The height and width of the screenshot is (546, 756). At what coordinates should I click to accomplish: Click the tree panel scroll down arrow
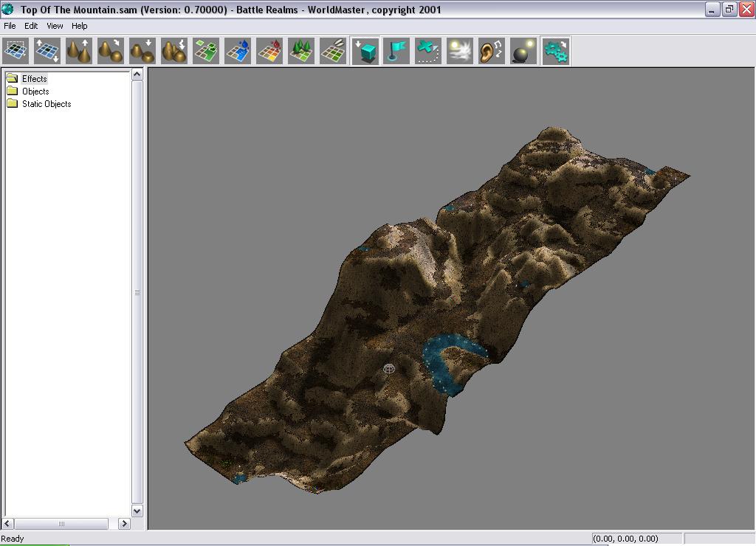(x=137, y=511)
